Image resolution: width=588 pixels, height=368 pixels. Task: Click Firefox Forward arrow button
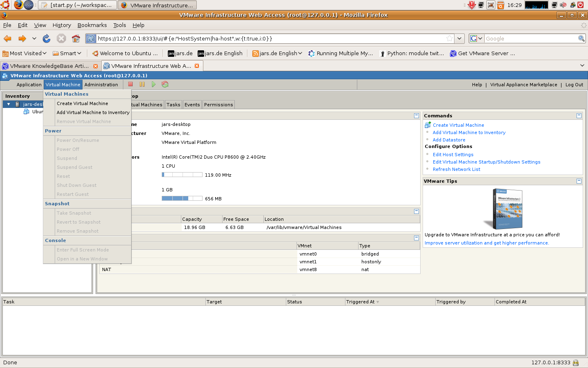coord(22,38)
